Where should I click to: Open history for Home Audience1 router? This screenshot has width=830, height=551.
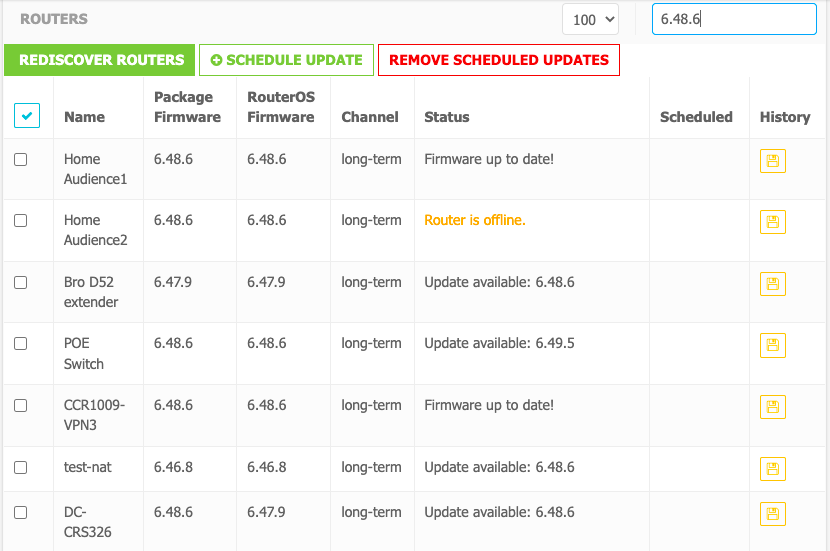pos(772,161)
